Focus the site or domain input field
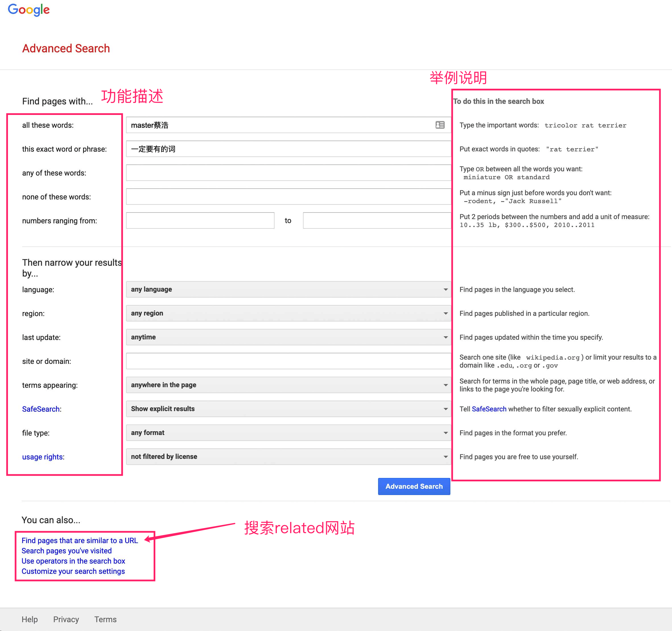Viewport: 672px width, 631px height. 288,361
